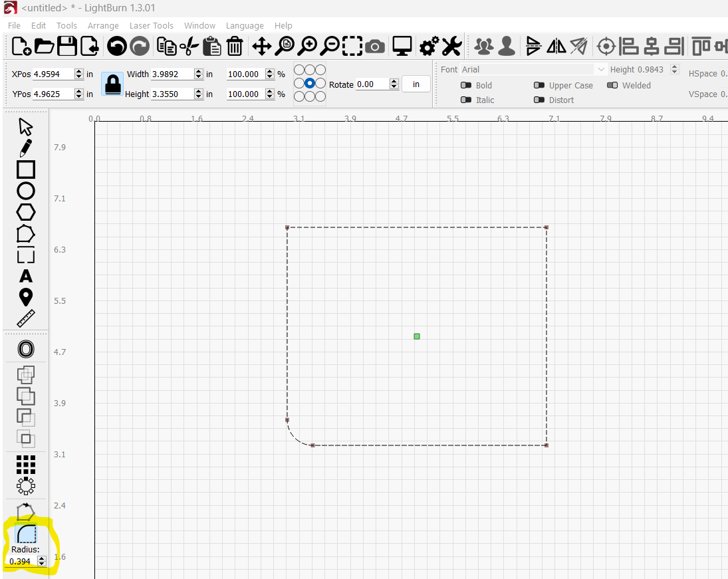Image resolution: width=728 pixels, height=579 pixels.
Task: Open the Font dropdown showing Arial
Action: point(533,70)
